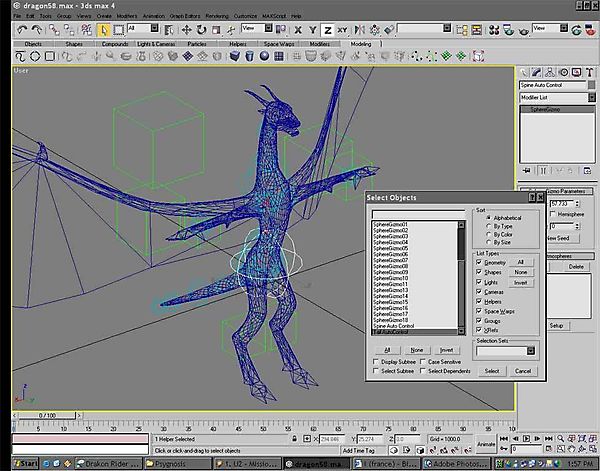Switch to the Lights & Cameras tab

click(156, 44)
